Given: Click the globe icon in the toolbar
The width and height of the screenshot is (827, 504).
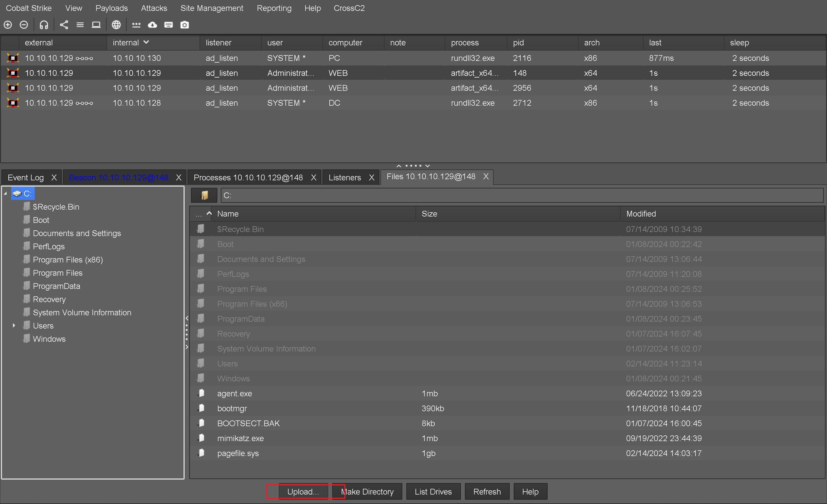Looking at the screenshot, I should [x=116, y=25].
